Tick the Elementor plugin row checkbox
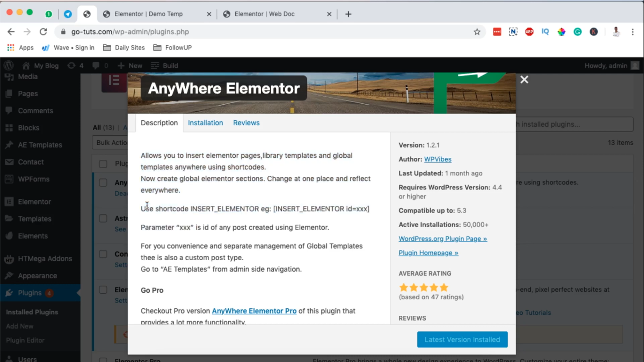 [x=103, y=290]
